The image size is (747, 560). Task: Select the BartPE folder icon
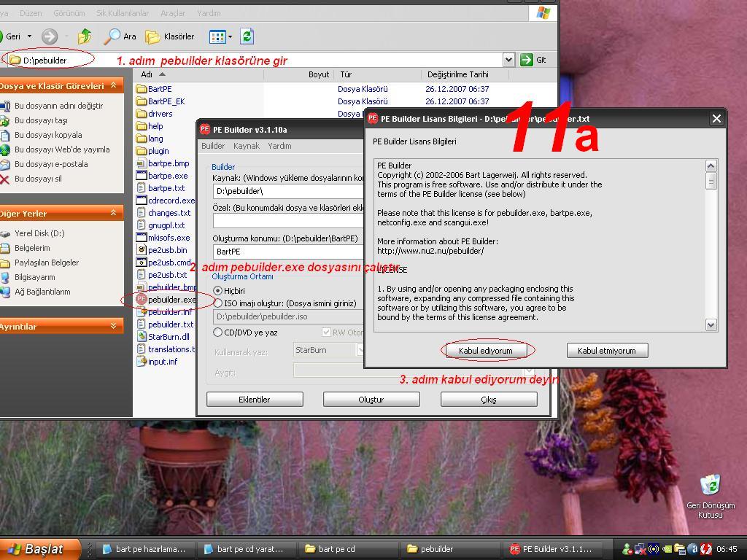(142, 88)
